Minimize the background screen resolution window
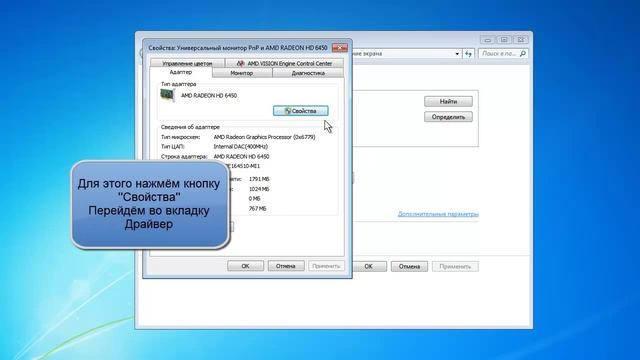Screen dimensions: 640x360 pos(488,40)
